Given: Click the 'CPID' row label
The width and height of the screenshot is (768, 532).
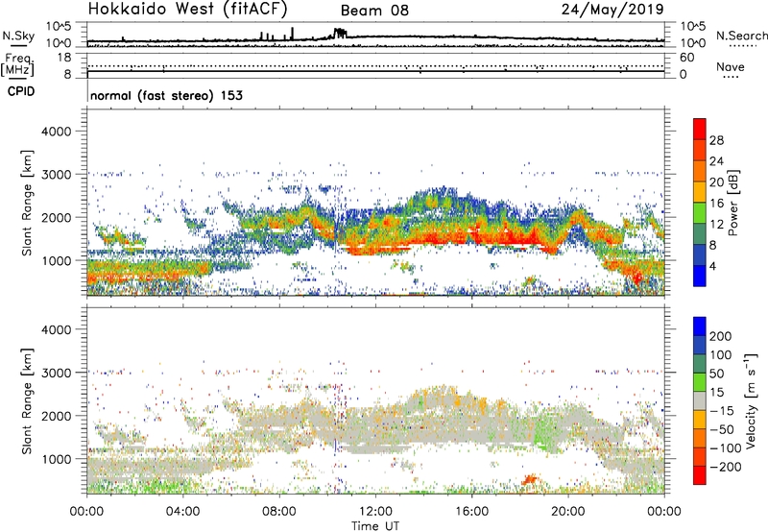Looking at the screenshot, I should 21,91.
